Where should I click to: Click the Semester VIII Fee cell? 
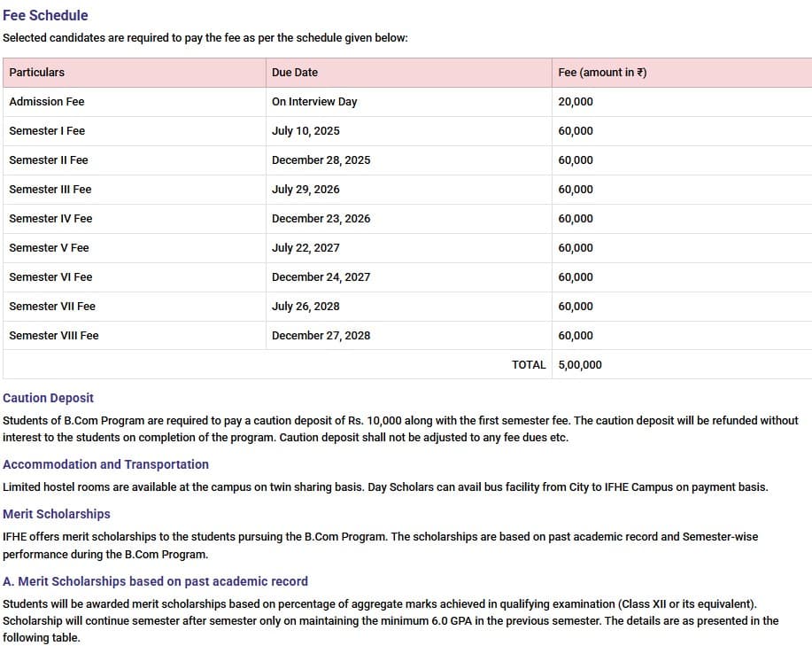[53, 335]
